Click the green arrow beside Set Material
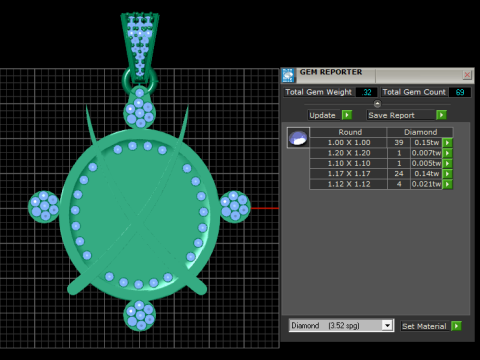Viewport: 480px width, 360px height. pyautogui.click(x=456, y=326)
